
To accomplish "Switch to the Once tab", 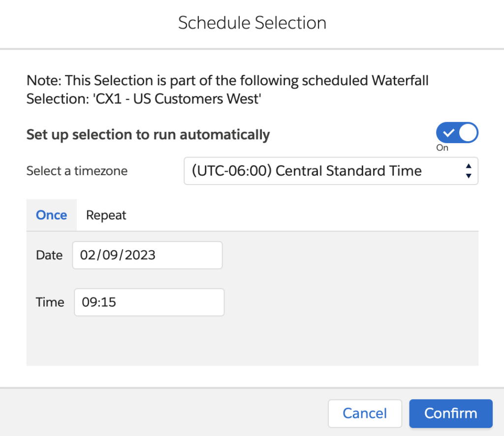I will (52, 215).
